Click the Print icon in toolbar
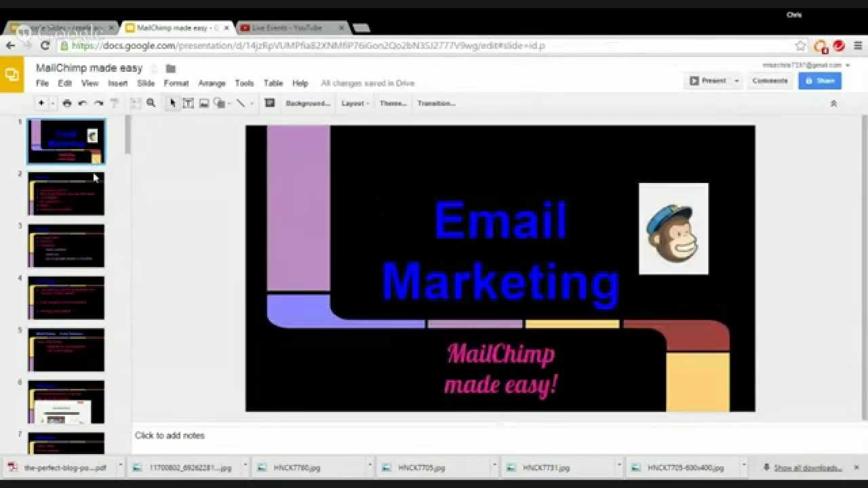The image size is (868, 488). pos(66,103)
